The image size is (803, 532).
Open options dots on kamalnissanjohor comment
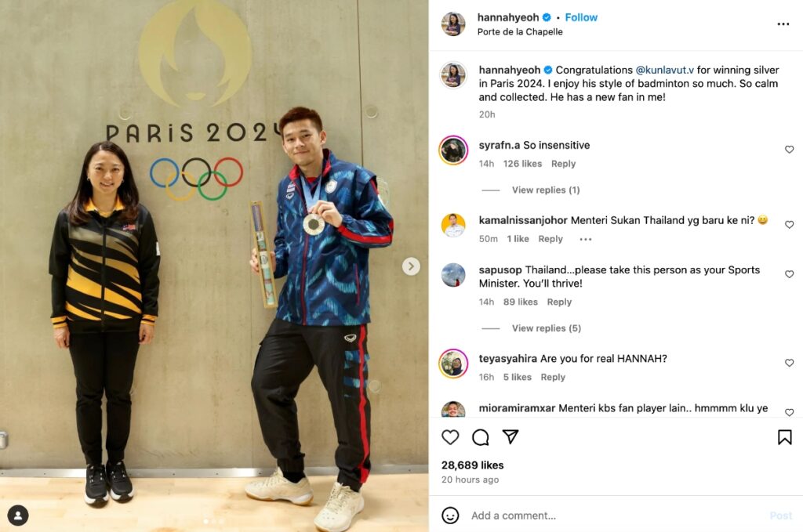[585, 239]
